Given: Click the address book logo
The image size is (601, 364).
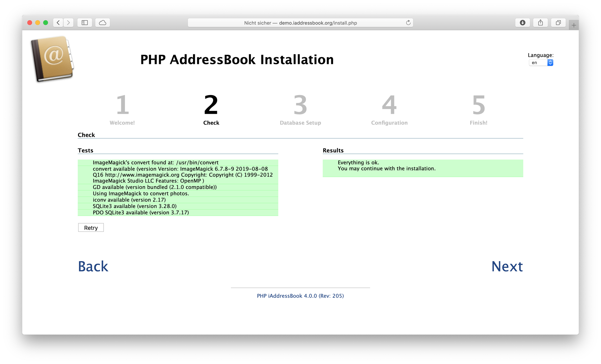Looking at the screenshot, I should point(52,59).
